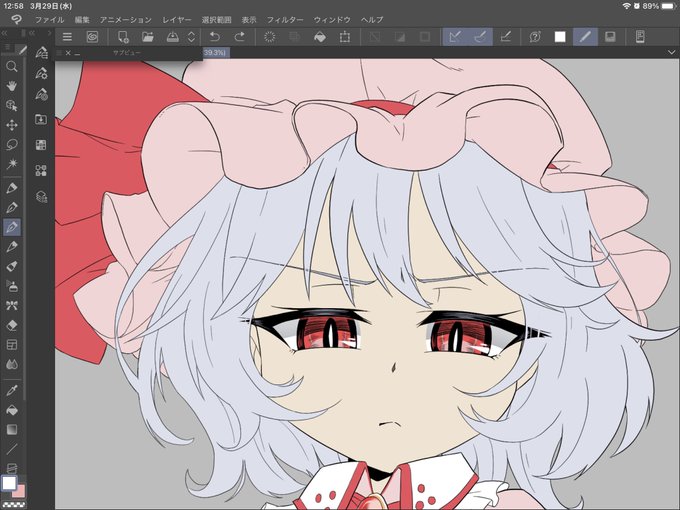
Task: Open the hamburger menu in command bar
Action: pyautogui.click(x=67, y=37)
